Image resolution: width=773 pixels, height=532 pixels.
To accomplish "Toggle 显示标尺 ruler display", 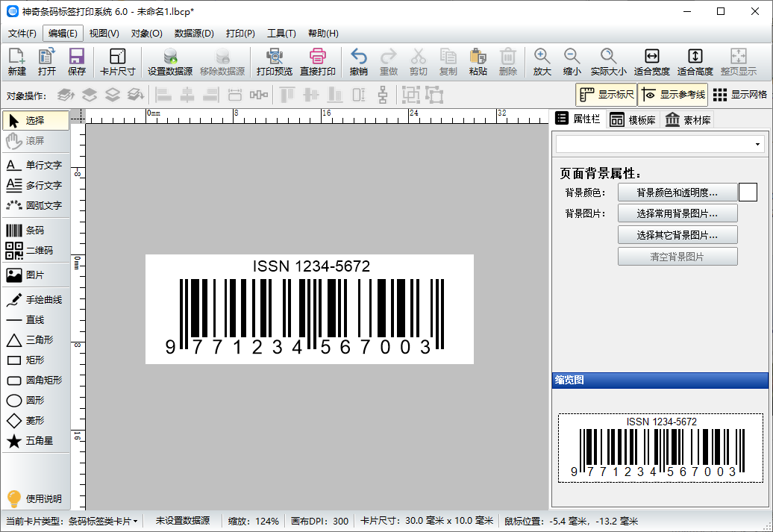I will tap(607, 95).
